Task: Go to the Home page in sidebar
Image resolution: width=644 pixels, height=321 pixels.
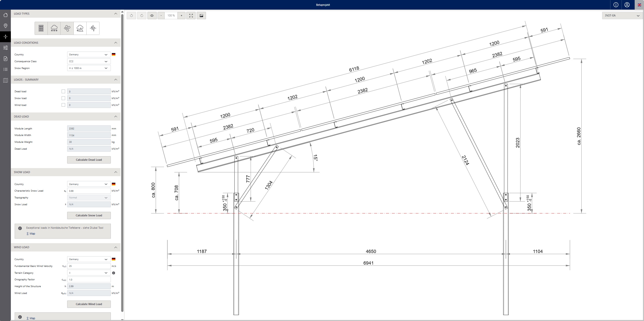Action: (x=5, y=15)
